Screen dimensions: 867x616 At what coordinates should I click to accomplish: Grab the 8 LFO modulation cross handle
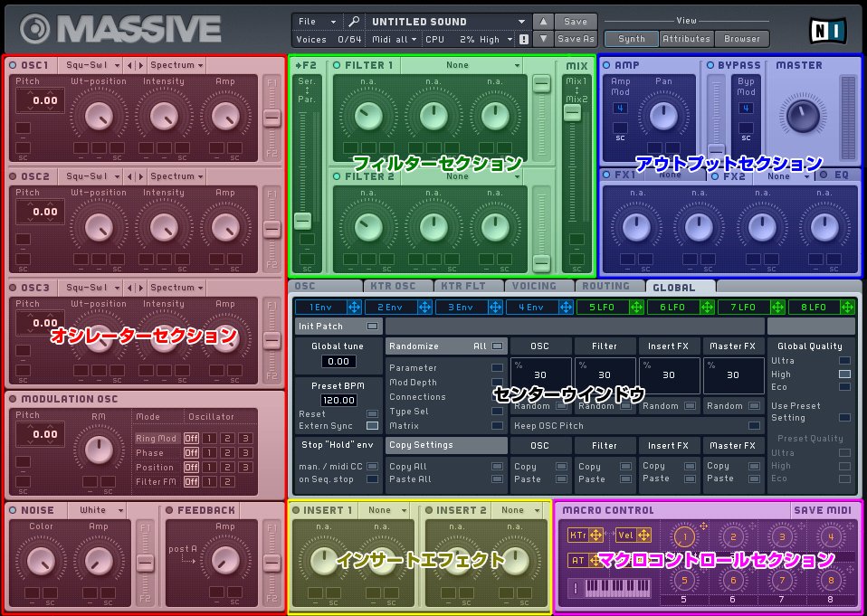[x=848, y=308]
